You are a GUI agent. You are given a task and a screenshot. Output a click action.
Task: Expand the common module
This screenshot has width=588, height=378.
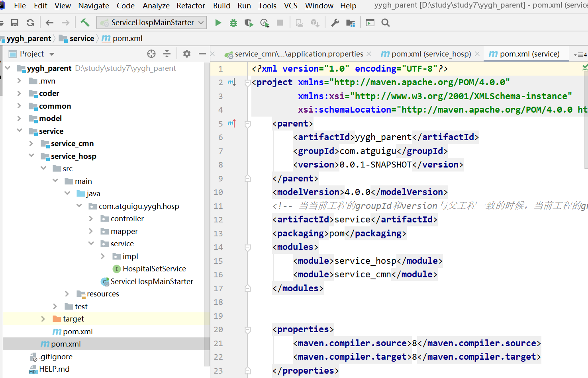click(19, 106)
